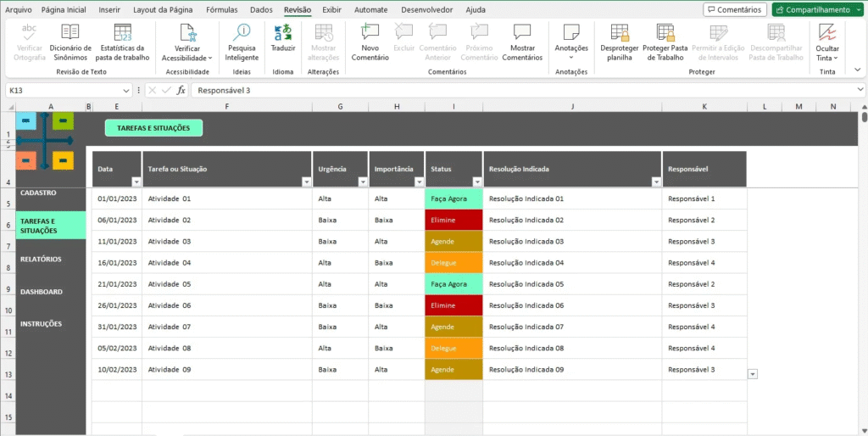
Task: Click Mostrar Comentários icon
Action: (522, 33)
